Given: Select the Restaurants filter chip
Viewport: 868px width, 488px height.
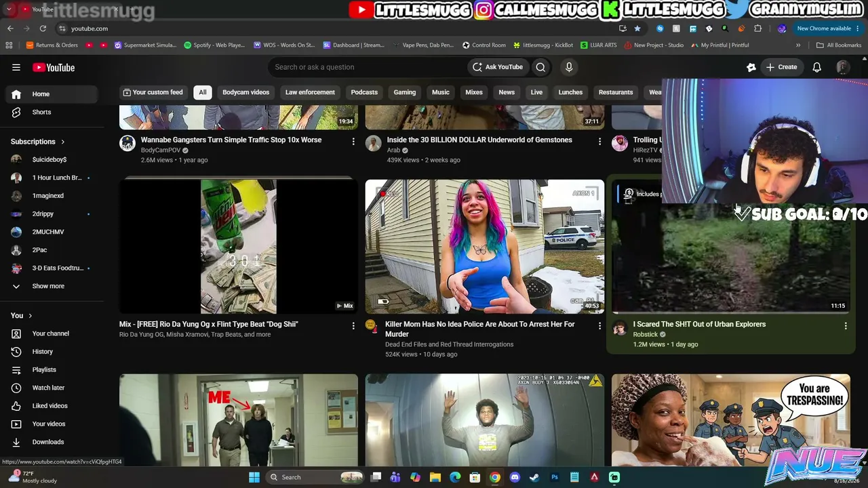Looking at the screenshot, I should (x=616, y=92).
